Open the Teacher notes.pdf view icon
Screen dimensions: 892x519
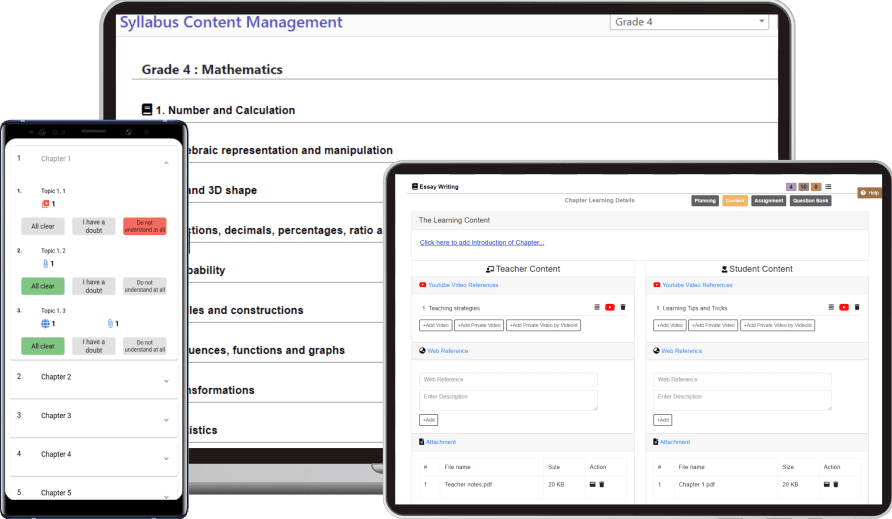click(x=592, y=484)
